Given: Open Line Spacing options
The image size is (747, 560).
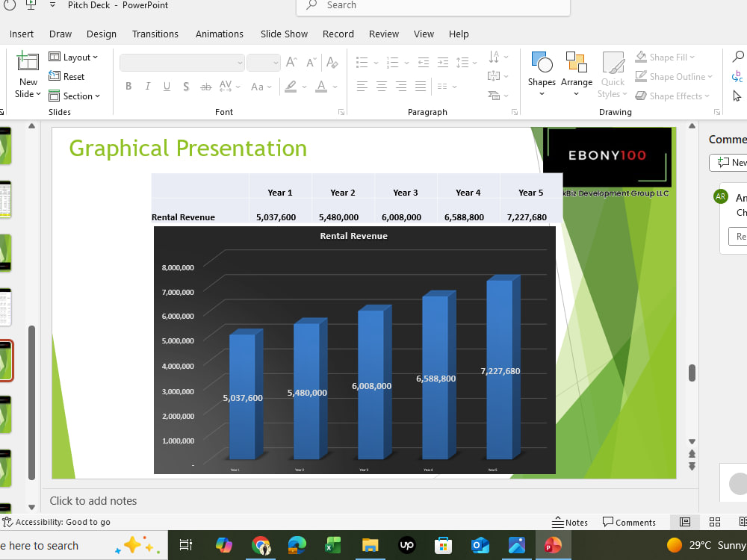Looking at the screenshot, I should tap(466, 63).
